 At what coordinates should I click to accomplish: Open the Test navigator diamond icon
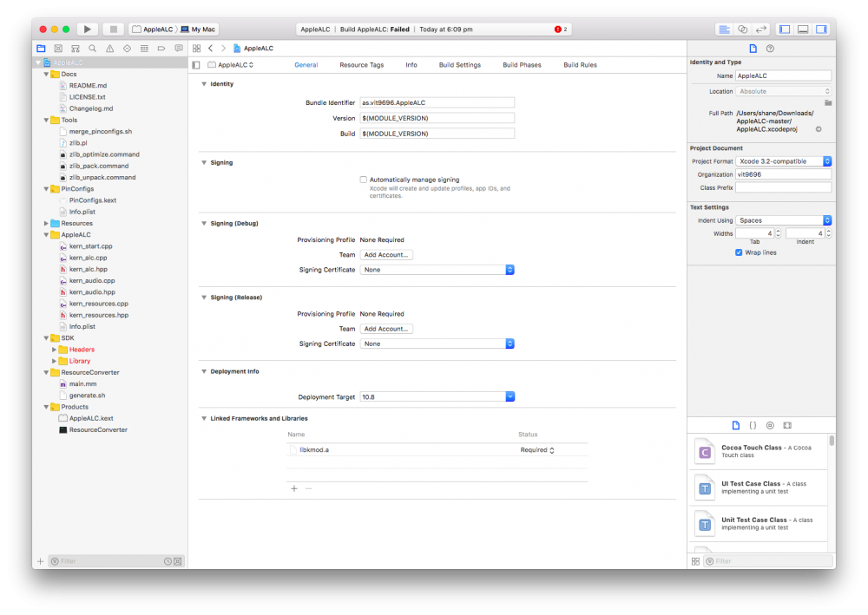(127, 49)
